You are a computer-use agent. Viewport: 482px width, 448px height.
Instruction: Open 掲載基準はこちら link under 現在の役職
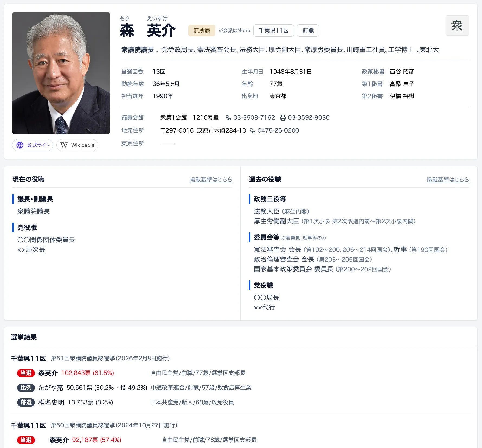click(x=211, y=180)
